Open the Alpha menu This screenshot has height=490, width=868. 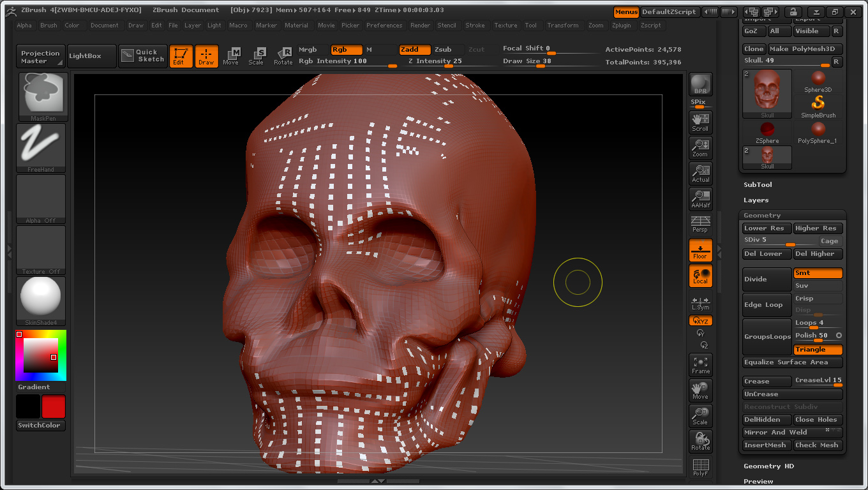[x=24, y=26]
